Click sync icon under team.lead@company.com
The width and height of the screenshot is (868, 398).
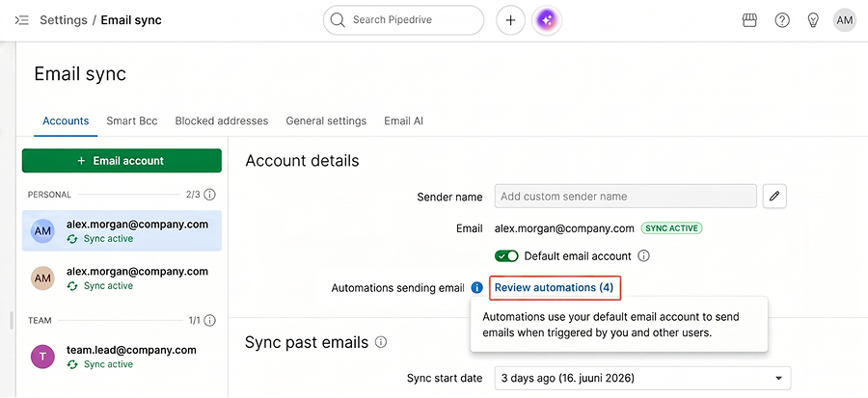click(x=72, y=364)
